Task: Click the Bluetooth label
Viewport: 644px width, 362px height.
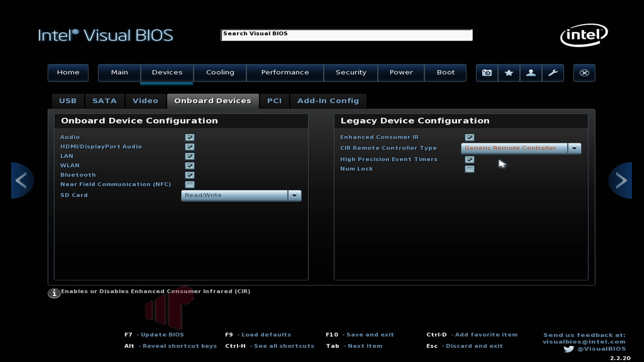Action: coord(78,175)
